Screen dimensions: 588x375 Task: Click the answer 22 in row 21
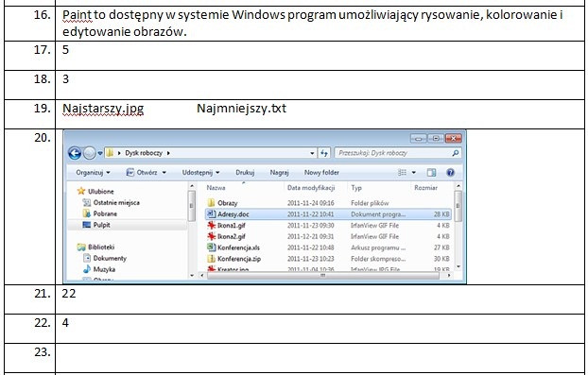coord(69,294)
